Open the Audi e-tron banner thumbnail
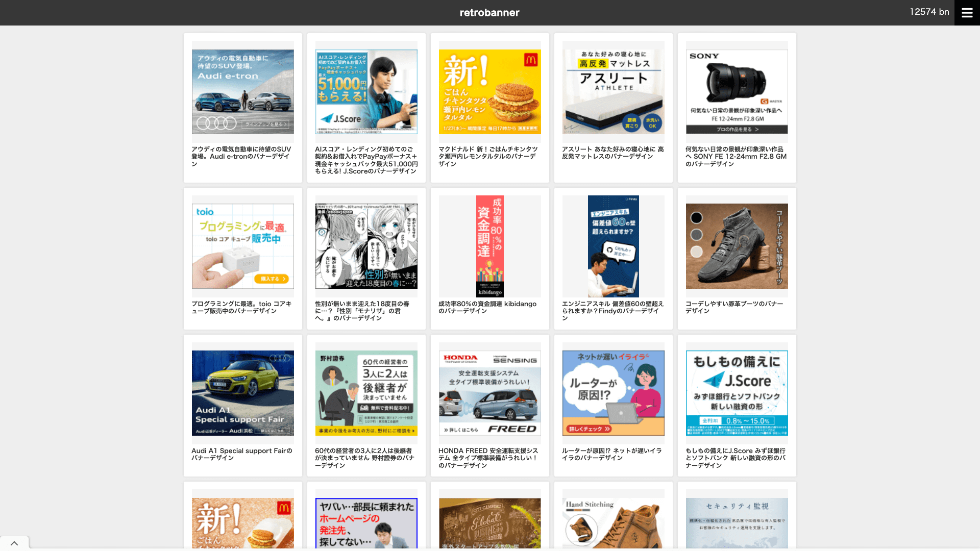 coord(243,92)
